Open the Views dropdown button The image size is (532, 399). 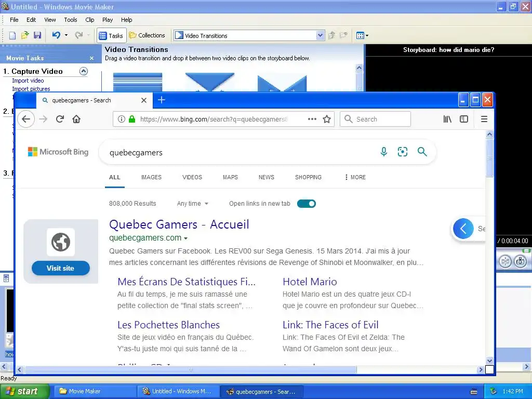point(362,35)
